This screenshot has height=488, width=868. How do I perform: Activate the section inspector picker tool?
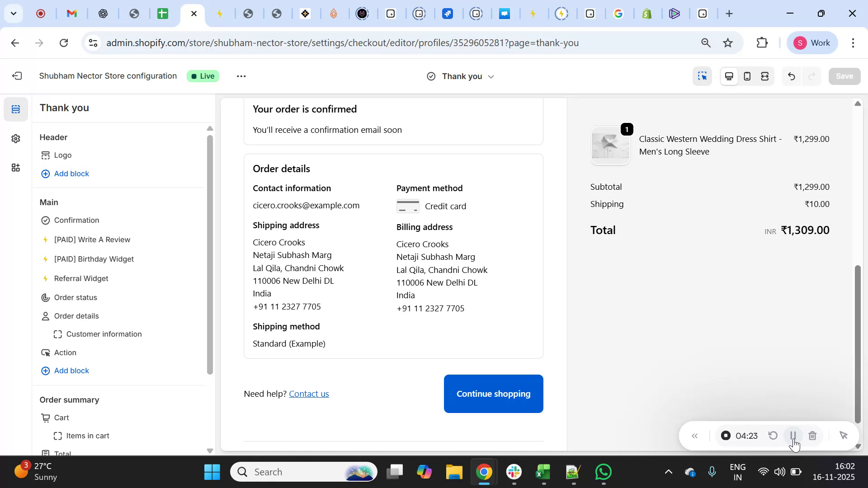coord(702,76)
